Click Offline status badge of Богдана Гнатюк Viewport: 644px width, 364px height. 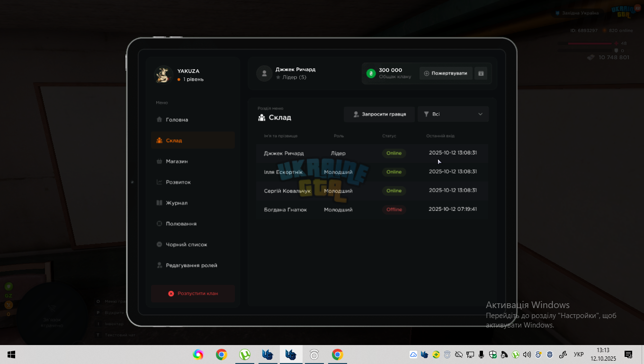(x=394, y=209)
